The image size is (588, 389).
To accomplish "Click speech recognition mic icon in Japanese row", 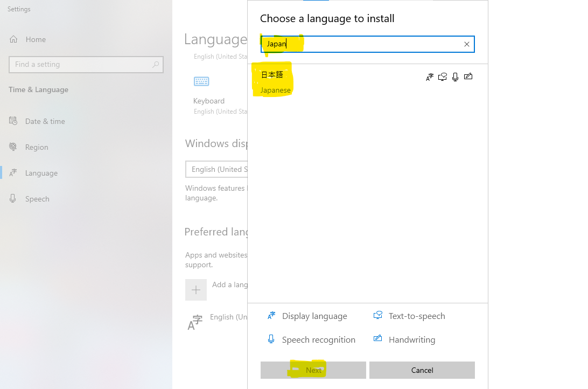I will coord(455,77).
